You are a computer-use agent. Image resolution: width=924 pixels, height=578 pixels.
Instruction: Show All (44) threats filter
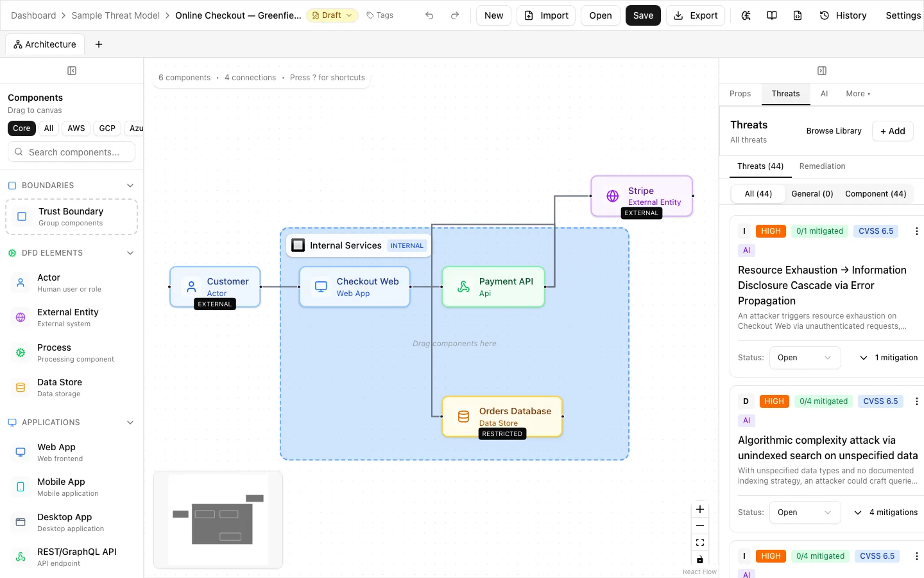758,194
